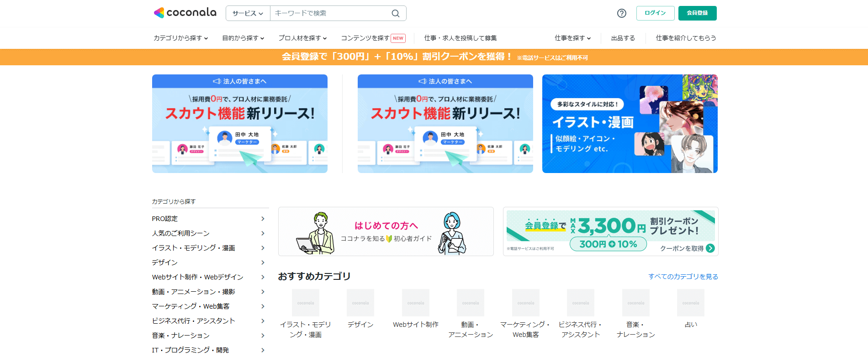The height and width of the screenshot is (357, 868).
Task: Open the help question mark icon
Action: pos(621,13)
